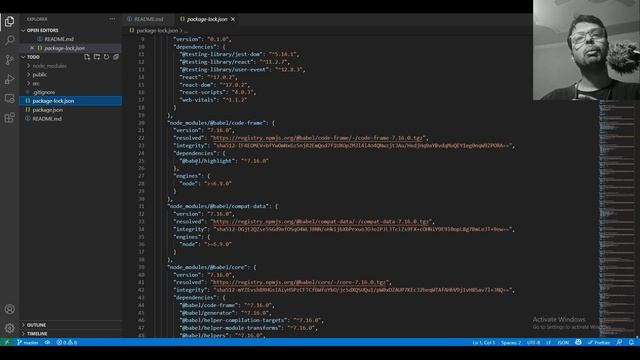
Task: Collapse the TODO folder section
Action: pyautogui.click(x=33, y=57)
